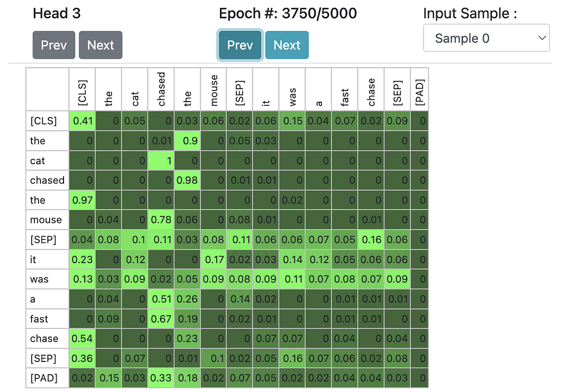Step back one epoch with teal Prev

point(240,45)
